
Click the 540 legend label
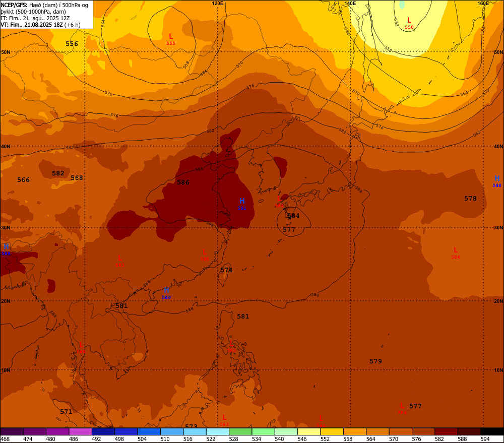[x=279, y=439]
